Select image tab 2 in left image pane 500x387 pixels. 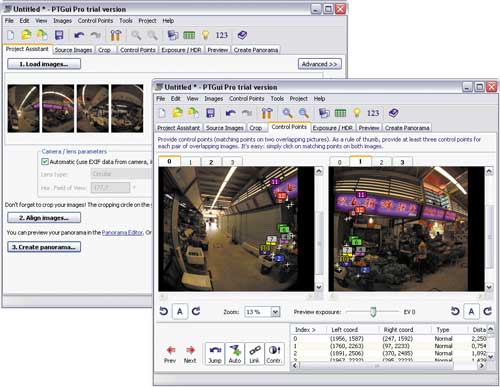[x=211, y=162]
